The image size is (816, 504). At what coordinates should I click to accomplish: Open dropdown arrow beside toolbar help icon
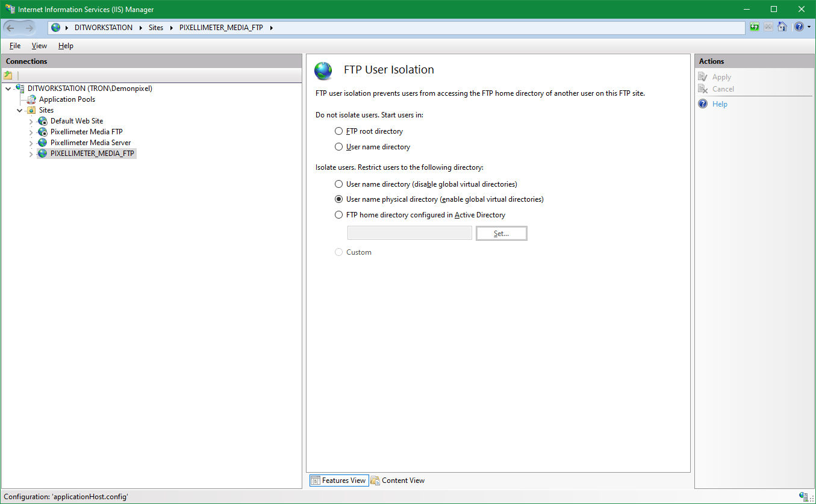809,27
